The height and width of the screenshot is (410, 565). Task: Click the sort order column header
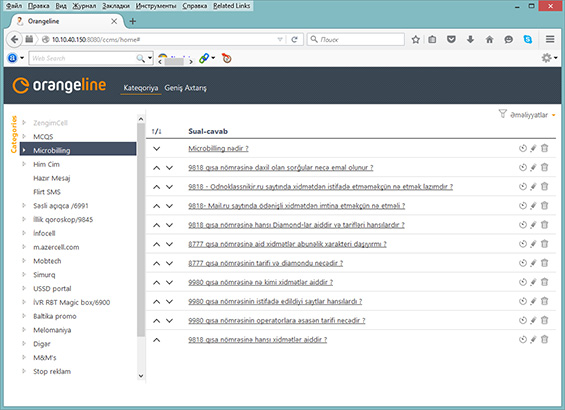[x=156, y=131]
